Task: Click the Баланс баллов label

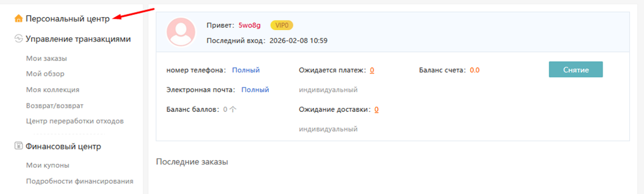Action: point(193,109)
